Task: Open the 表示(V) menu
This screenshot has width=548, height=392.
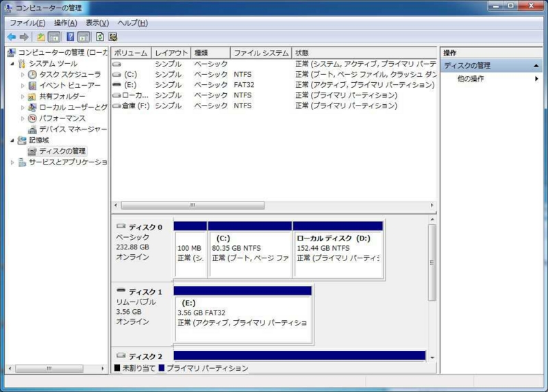Action: [97, 23]
